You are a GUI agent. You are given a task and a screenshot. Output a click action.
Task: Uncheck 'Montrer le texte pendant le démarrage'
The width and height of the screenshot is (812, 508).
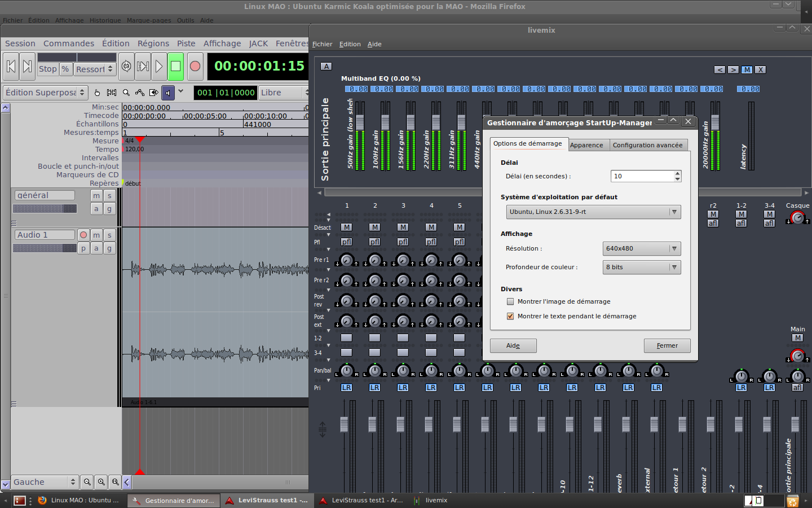coord(510,316)
